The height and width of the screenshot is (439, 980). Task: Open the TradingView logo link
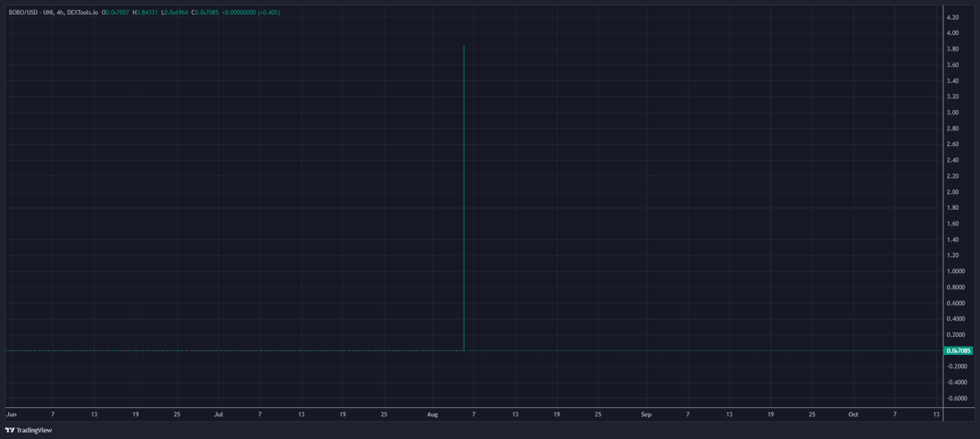pos(29,430)
